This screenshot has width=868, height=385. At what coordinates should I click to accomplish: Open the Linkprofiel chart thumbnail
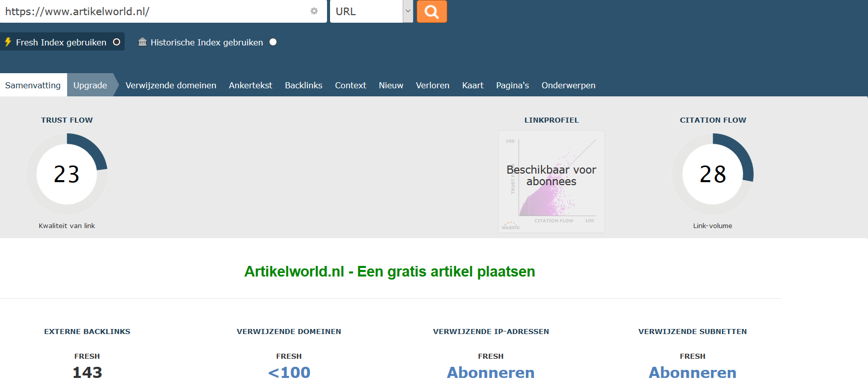tap(552, 182)
